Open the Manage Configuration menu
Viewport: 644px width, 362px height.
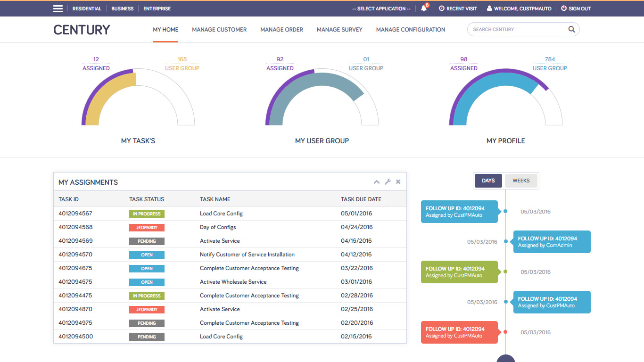coord(410,29)
